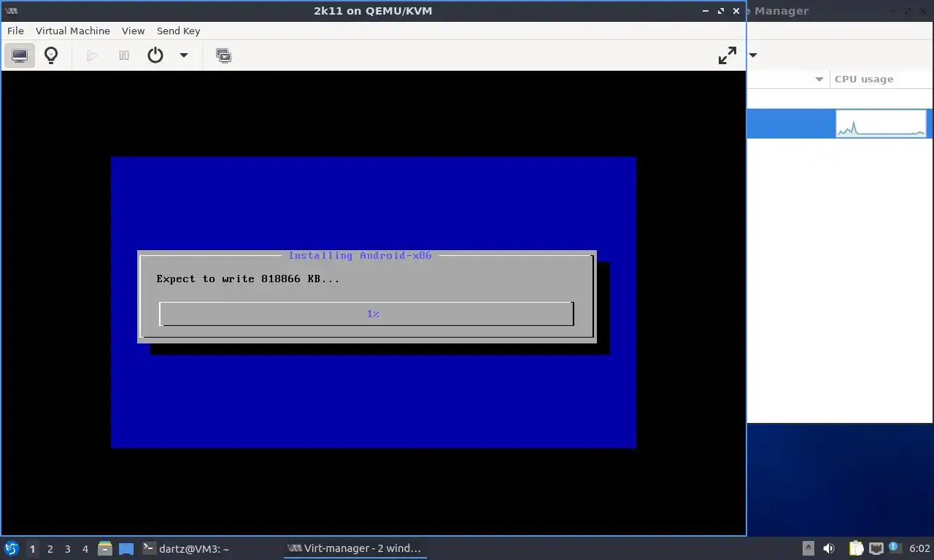Click the 'Installing Android-x86' dialog title
The height and width of the screenshot is (560, 934).
pos(360,255)
